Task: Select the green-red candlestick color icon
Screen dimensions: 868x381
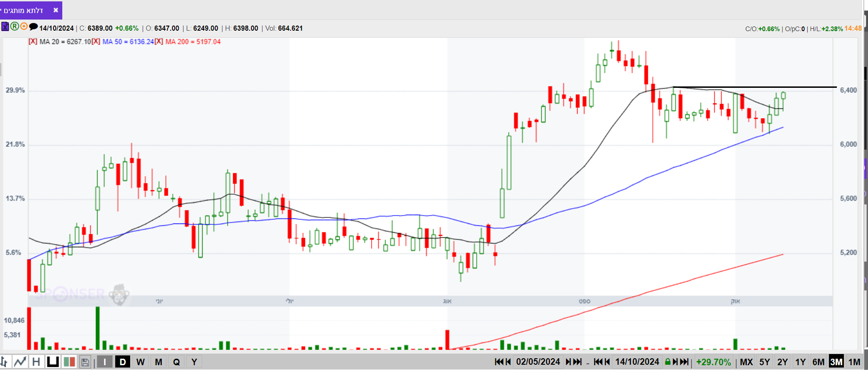Action: click(x=70, y=361)
